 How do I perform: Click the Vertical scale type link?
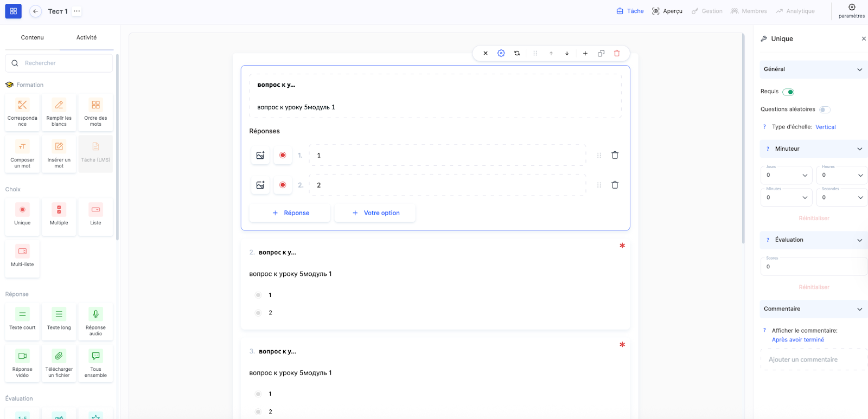coord(825,127)
